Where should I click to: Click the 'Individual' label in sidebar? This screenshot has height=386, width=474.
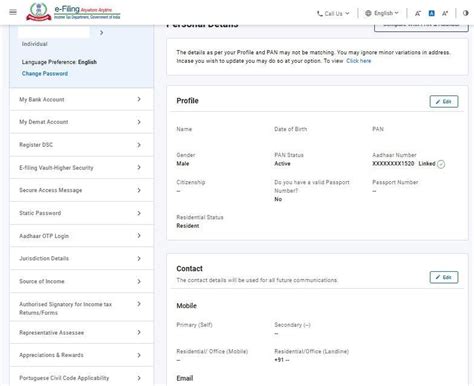coord(35,44)
